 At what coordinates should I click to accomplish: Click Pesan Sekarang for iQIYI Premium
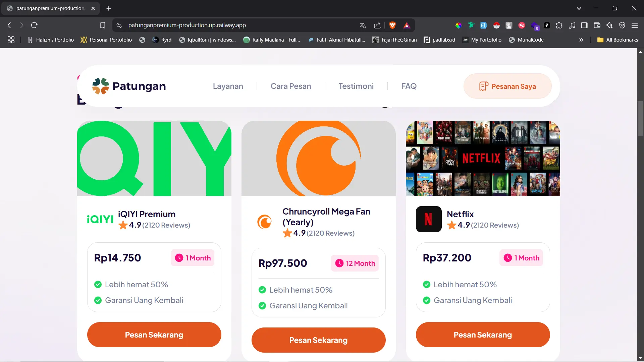(x=154, y=335)
